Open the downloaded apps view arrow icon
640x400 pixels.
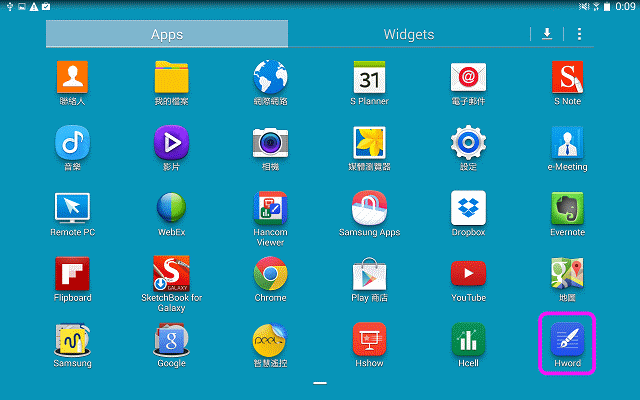pyautogui.click(x=547, y=34)
